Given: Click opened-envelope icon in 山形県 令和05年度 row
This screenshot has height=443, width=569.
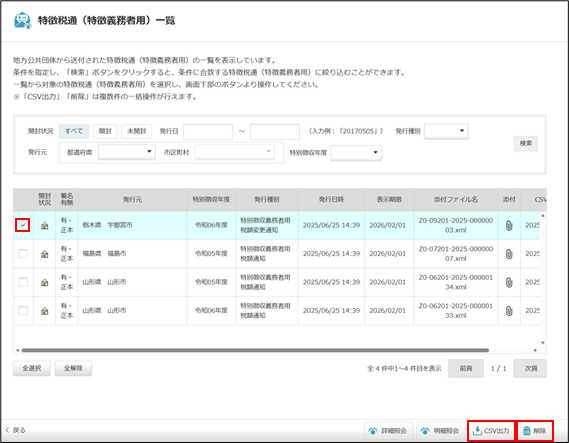Looking at the screenshot, I should point(45,282).
